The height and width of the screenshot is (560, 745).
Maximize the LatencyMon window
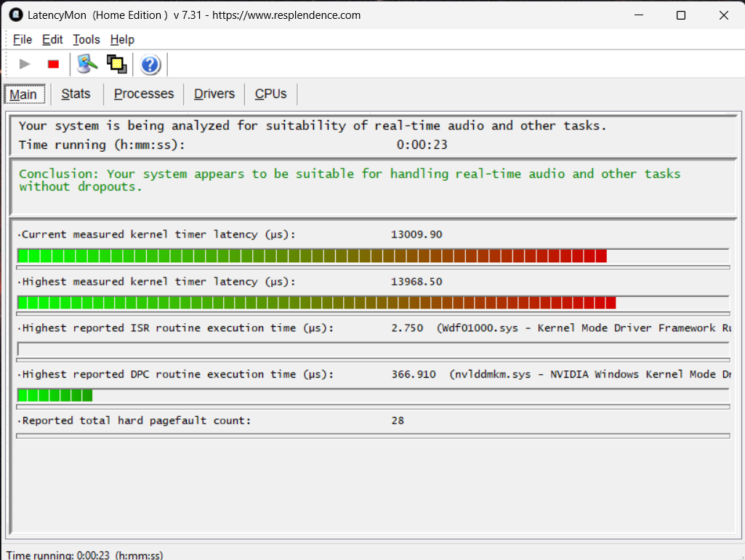coord(681,15)
